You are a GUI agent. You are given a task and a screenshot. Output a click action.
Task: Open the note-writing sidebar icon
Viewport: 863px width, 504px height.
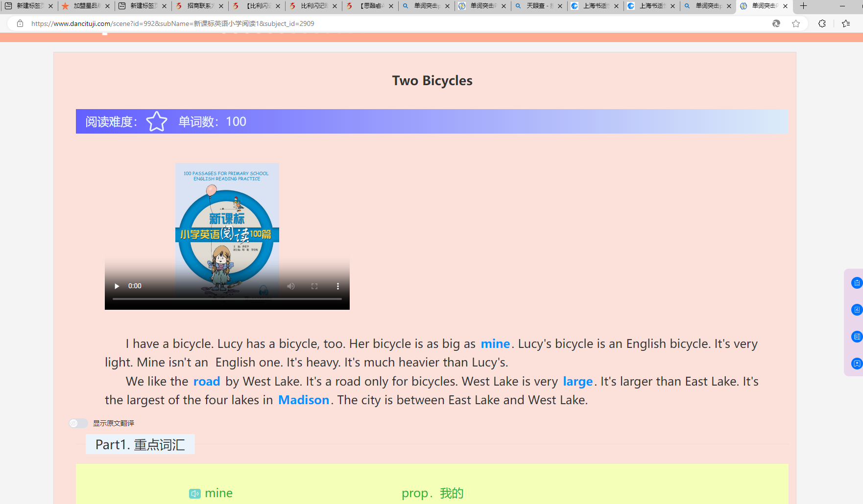click(857, 310)
